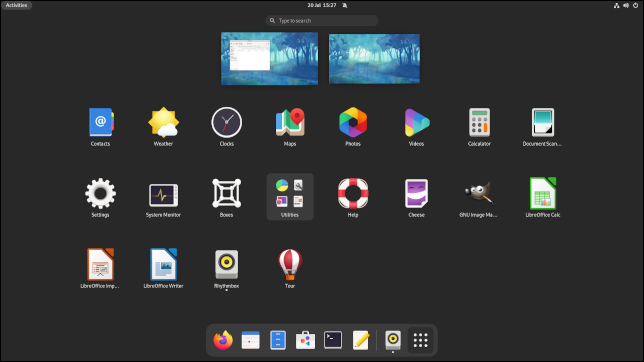644x362 pixels.
Task: Click the Activities button
Action: pyautogui.click(x=16, y=5)
